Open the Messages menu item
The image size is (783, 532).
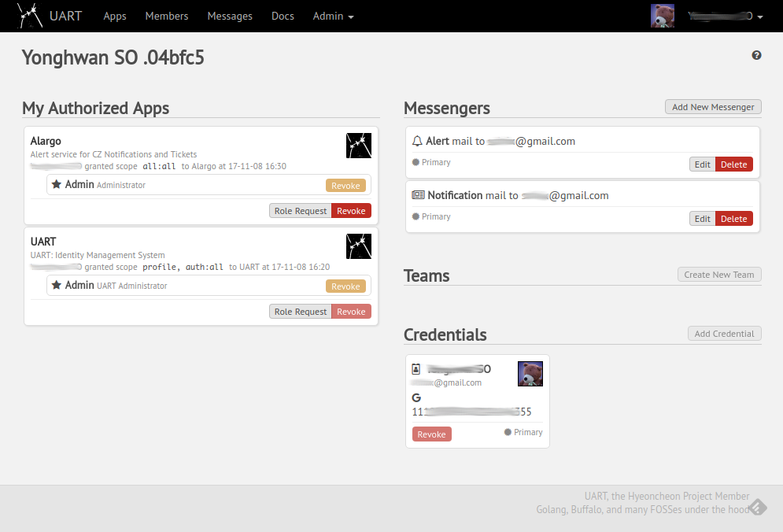click(230, 16)
